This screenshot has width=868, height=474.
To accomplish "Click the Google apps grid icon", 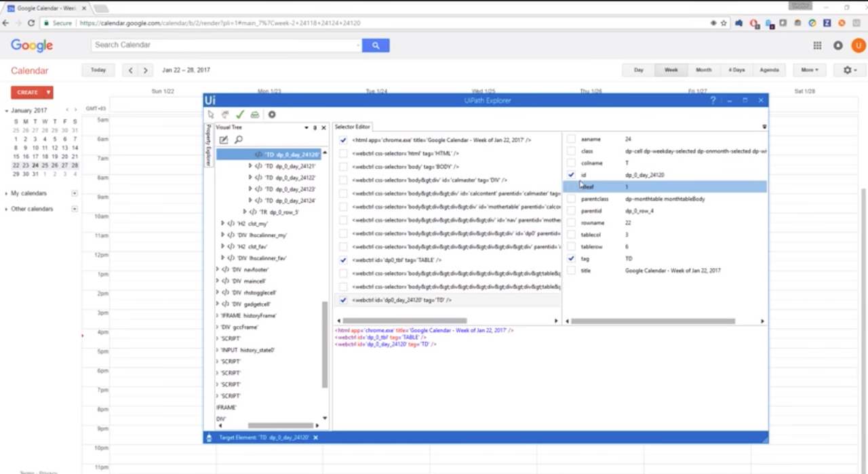I will (817, 45).
